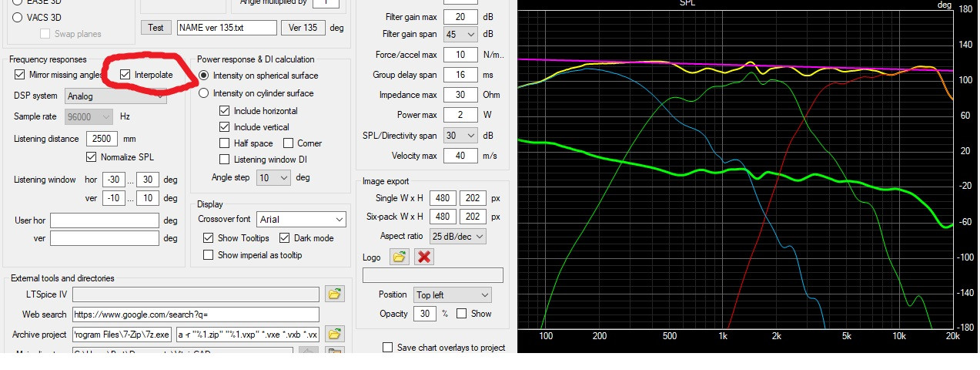Check the logo Show checkbox

[462, 314]
